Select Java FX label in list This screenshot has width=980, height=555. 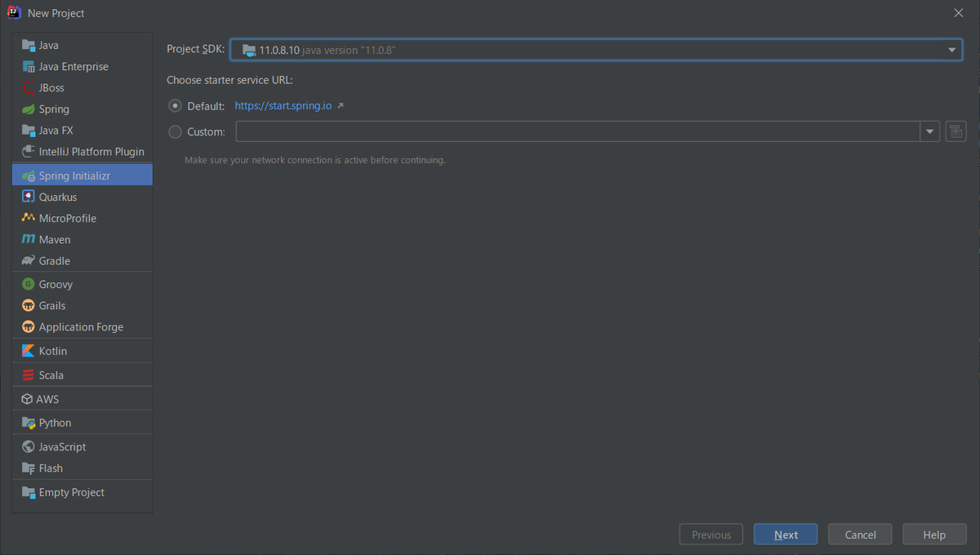point(56,131)
